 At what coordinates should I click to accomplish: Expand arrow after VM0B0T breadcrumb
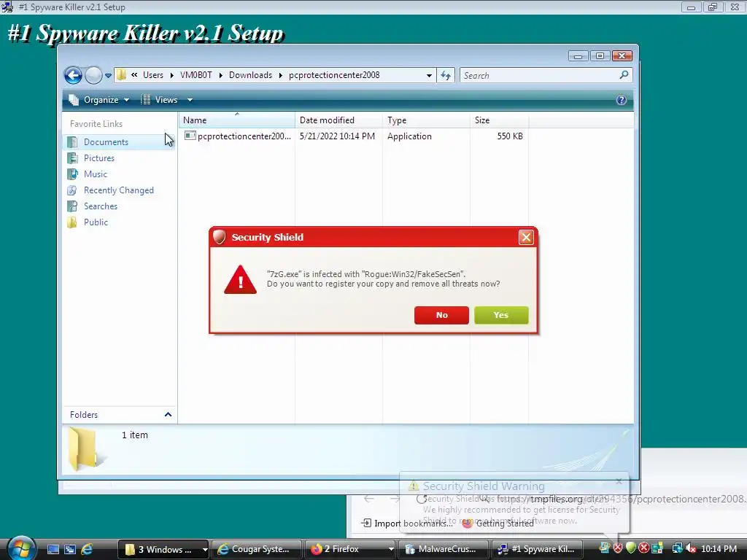[220, 75]
